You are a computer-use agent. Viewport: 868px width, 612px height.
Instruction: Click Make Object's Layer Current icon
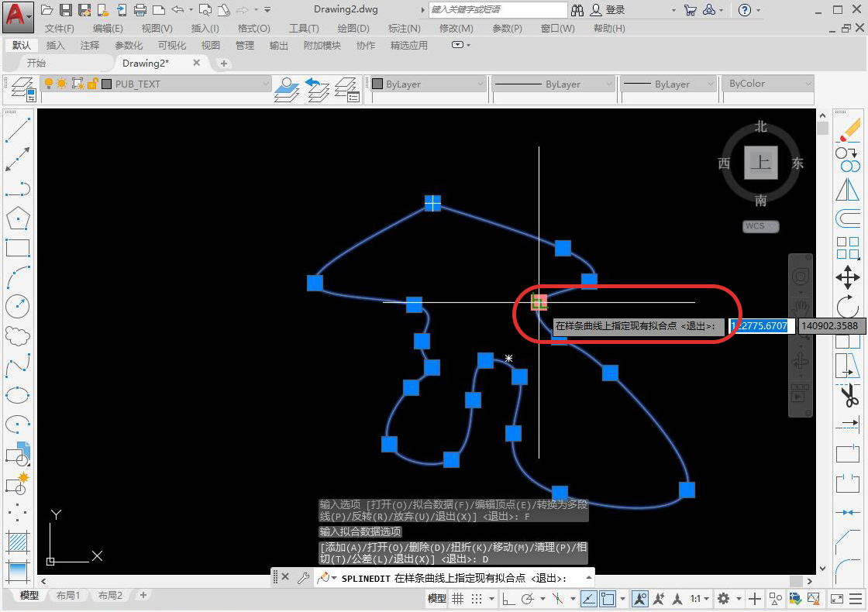287,89
